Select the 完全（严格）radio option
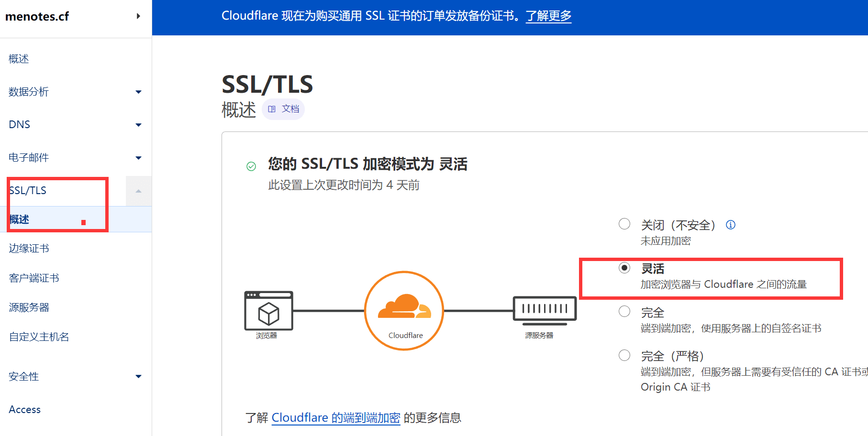868x436 pixels. (624, 355)
